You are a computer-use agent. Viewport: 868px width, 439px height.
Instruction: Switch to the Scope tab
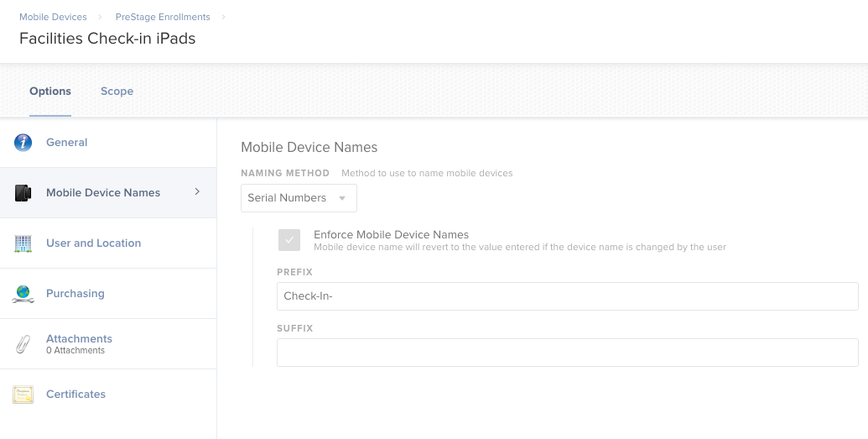(x=117, y=91)
